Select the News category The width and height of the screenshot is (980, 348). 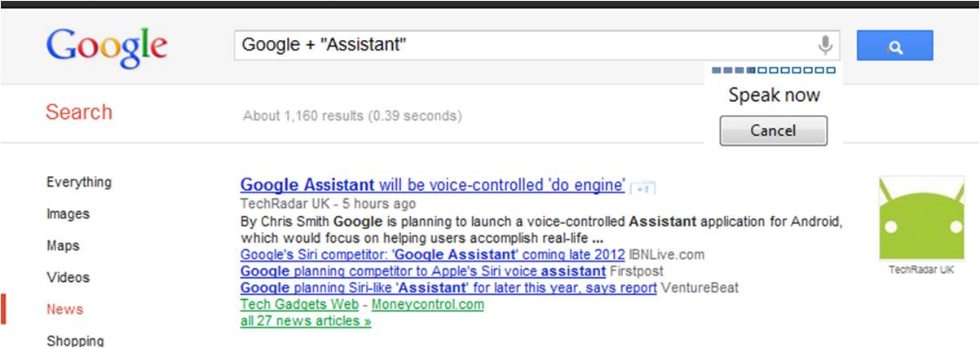point(65,310)
